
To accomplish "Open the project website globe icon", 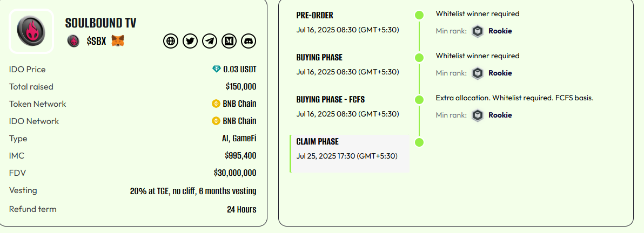I will pyautogui.click(x=171, y=41).
